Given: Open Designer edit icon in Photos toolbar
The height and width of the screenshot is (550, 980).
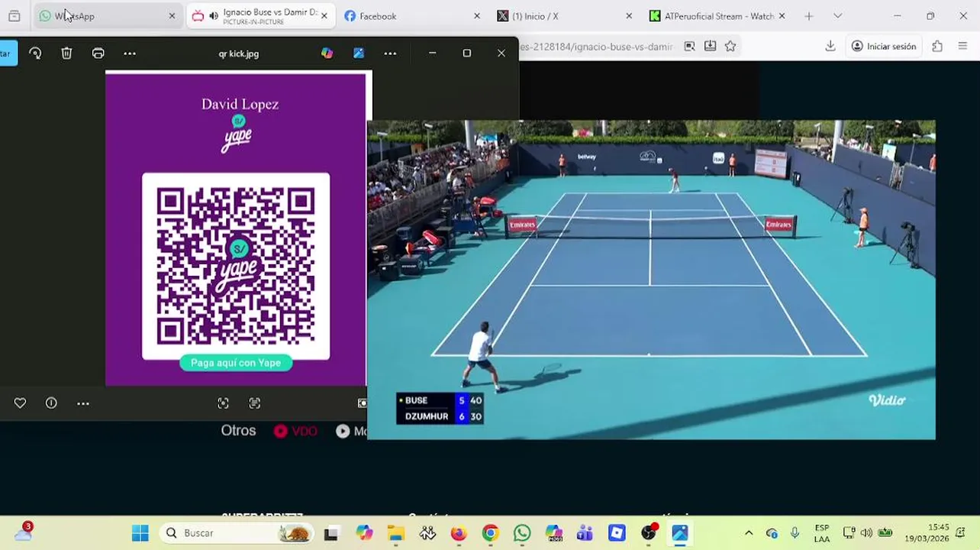Looking at the screenshot, I should 359,53.
